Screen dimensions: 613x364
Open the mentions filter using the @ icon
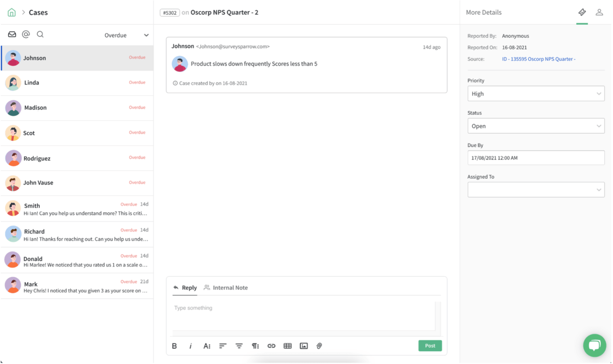tap(26, 34)
